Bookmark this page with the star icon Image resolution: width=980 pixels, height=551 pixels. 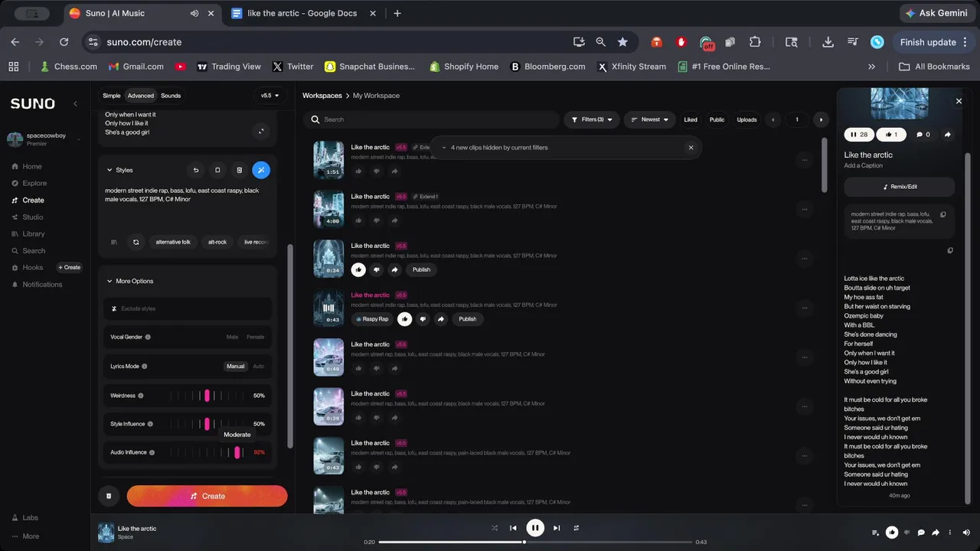coord(622,42)
